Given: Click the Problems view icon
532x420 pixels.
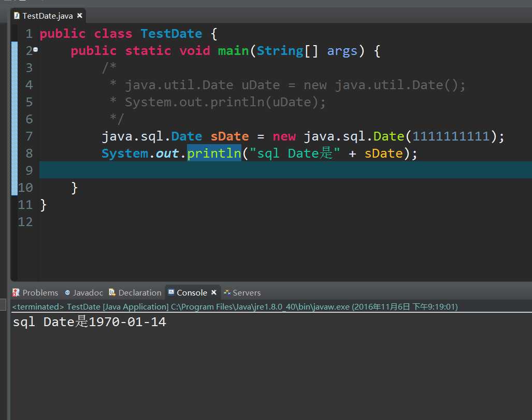Looking at the screenshot, I should 16,292.
